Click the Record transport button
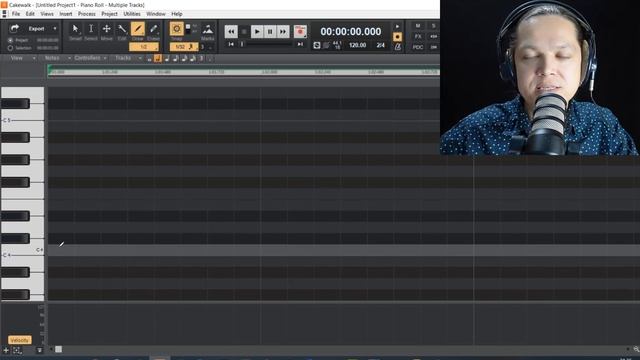The width and height of the screenshot is (640, 360). (x=300, y=31)
